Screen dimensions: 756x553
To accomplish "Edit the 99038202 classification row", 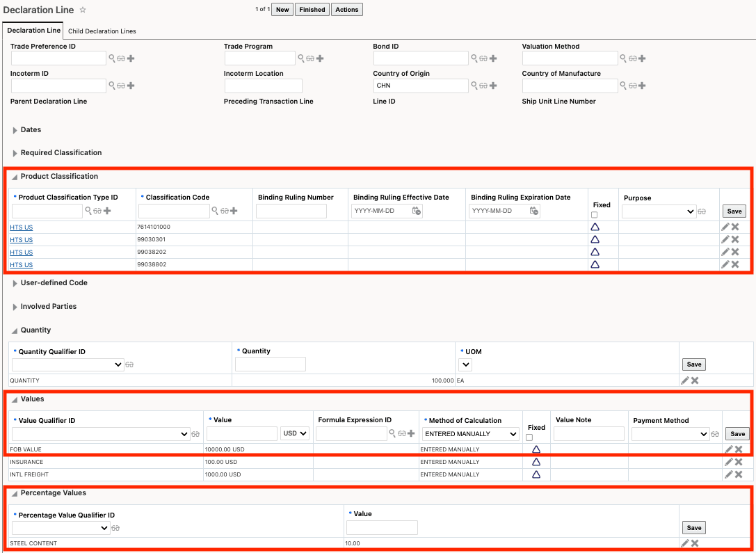I will coord(725,252).
